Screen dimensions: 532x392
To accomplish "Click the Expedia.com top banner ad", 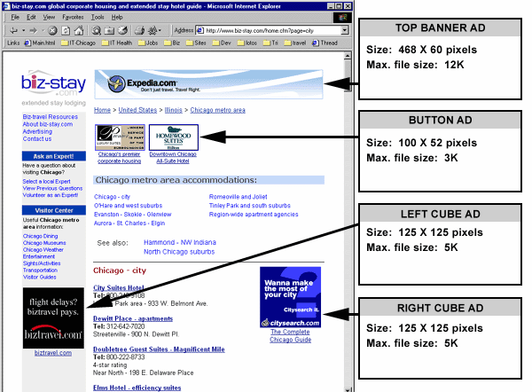I will tap(208, 84).
